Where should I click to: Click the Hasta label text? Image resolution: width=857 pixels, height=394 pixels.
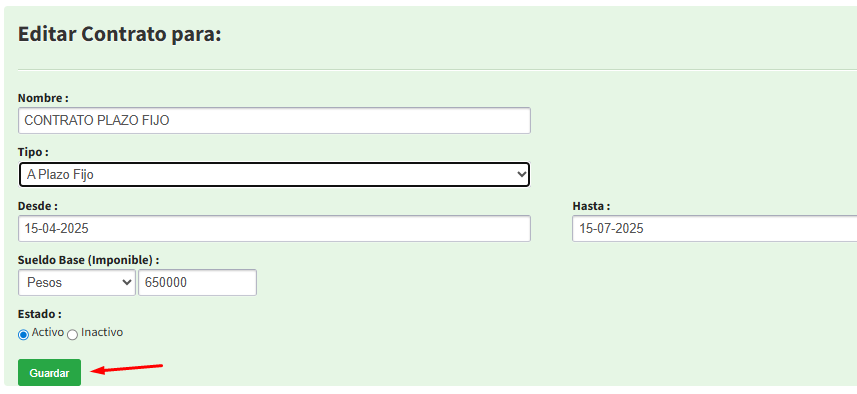(x=591, y=206)
